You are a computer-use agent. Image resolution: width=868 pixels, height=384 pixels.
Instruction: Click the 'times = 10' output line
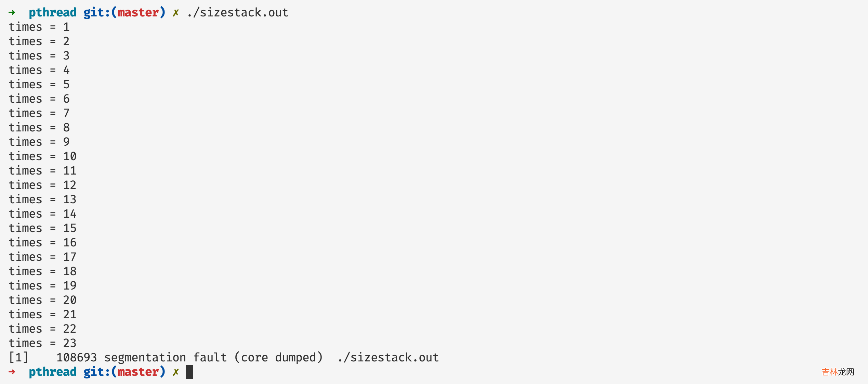(x=42, y=156)
